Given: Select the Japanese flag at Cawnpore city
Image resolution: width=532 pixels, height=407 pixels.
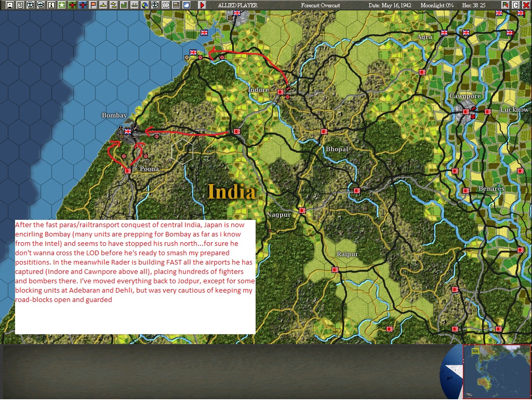Looking at the screenshot, I should [466, 112].
